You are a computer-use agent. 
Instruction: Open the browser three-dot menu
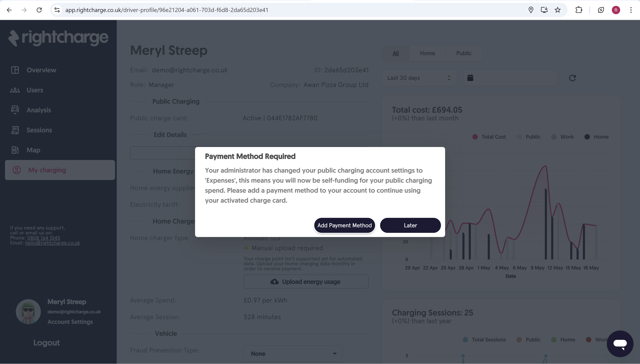pos(631,10)
